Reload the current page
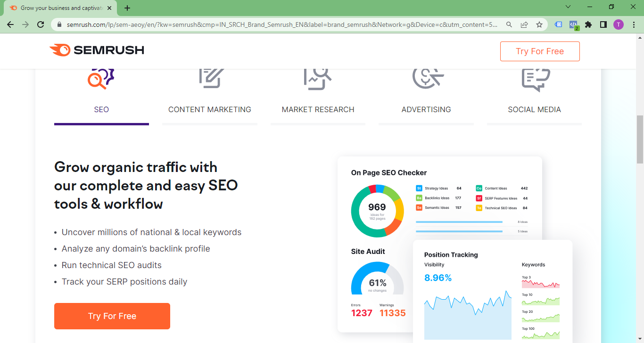Screen dimensions: 644x343 (x=41, y=24)
